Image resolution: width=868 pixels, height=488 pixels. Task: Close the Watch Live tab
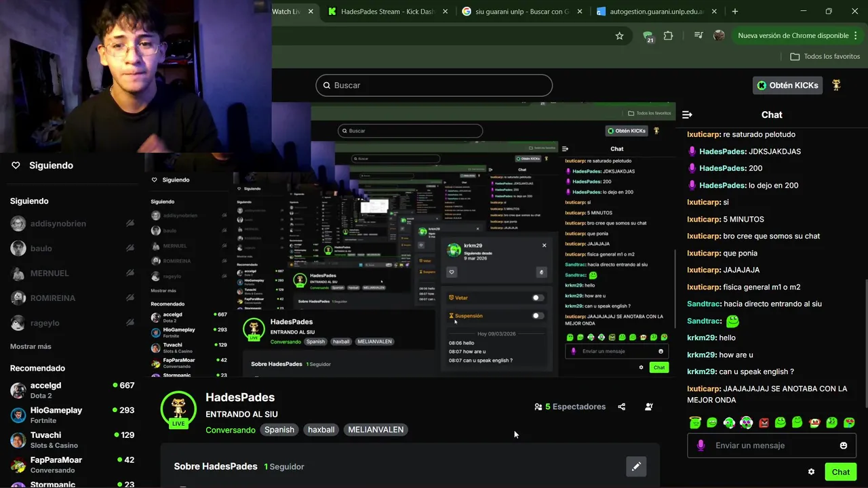tap(311, 12)
